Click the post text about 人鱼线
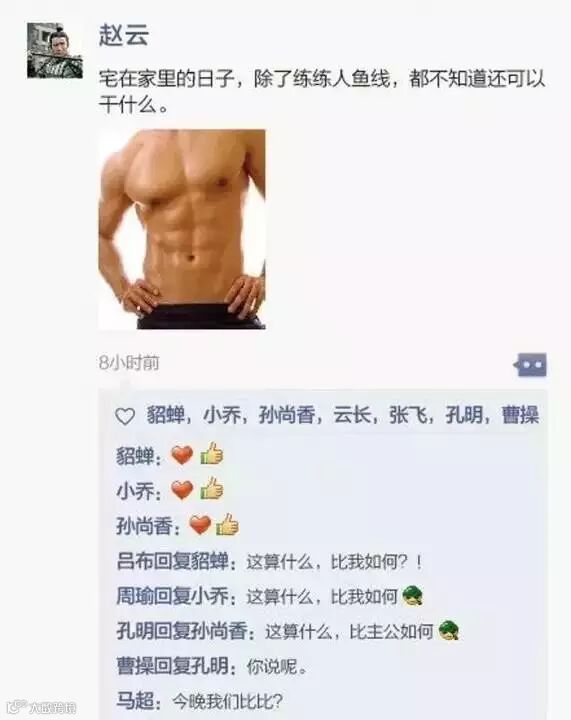 click(x=322, y=92)
